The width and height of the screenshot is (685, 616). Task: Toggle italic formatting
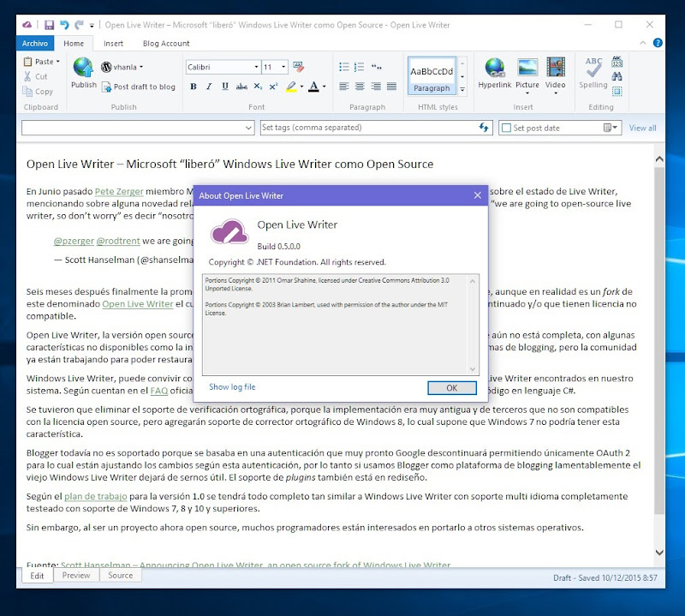pyautogui.click(x=209, y=87)
